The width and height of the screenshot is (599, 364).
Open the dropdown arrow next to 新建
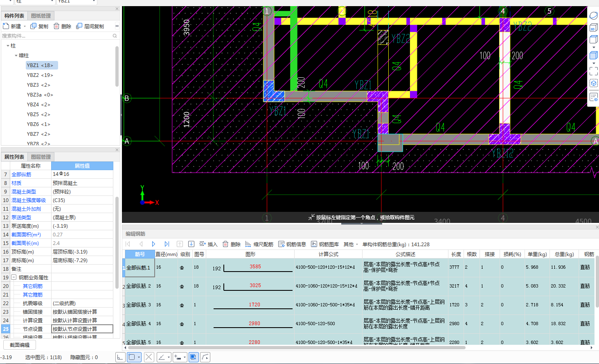pyautogui.click(x=25, y=26)
